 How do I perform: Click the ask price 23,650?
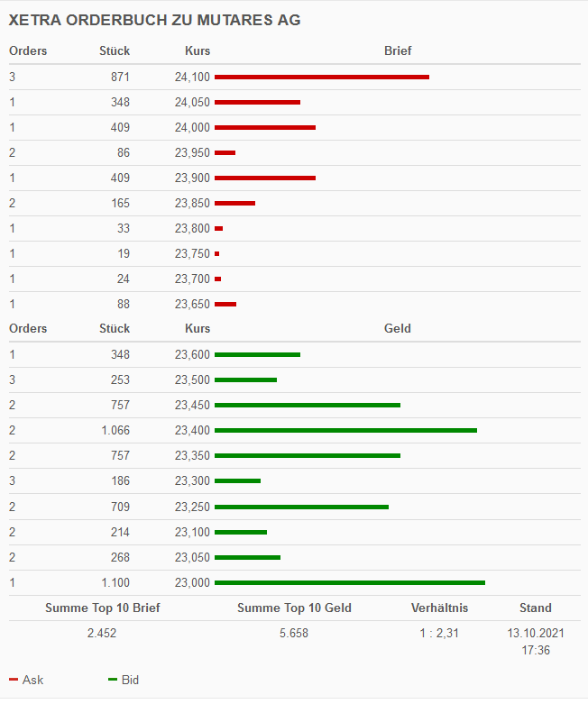point(192,305)
